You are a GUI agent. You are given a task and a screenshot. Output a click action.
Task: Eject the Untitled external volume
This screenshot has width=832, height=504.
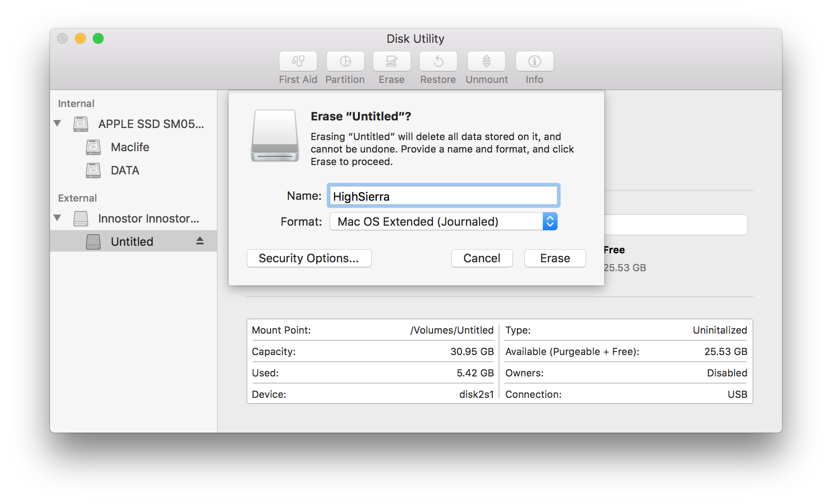[x=200, y=241]
